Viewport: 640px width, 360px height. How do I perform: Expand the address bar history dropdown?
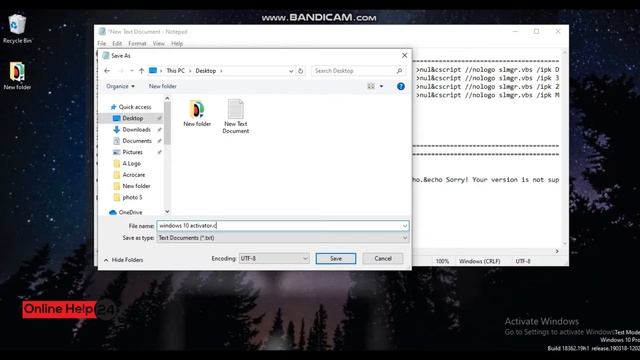(291, 71)
